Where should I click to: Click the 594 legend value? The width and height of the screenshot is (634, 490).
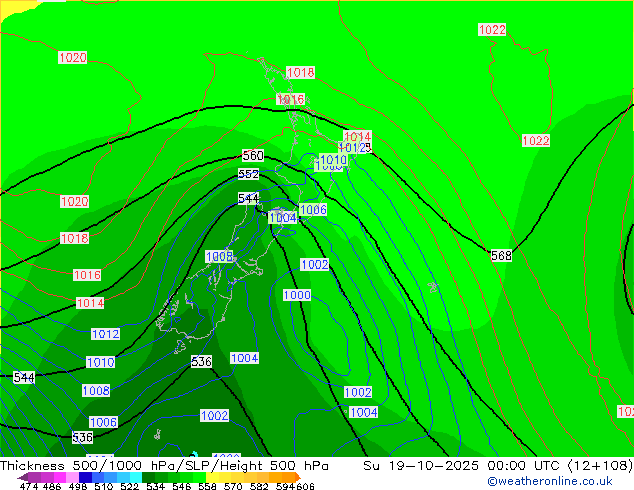(x=285, y=486)
